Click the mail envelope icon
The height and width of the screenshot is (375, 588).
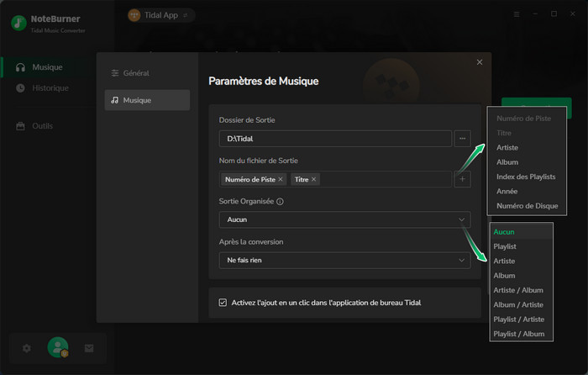pos(88,347)
